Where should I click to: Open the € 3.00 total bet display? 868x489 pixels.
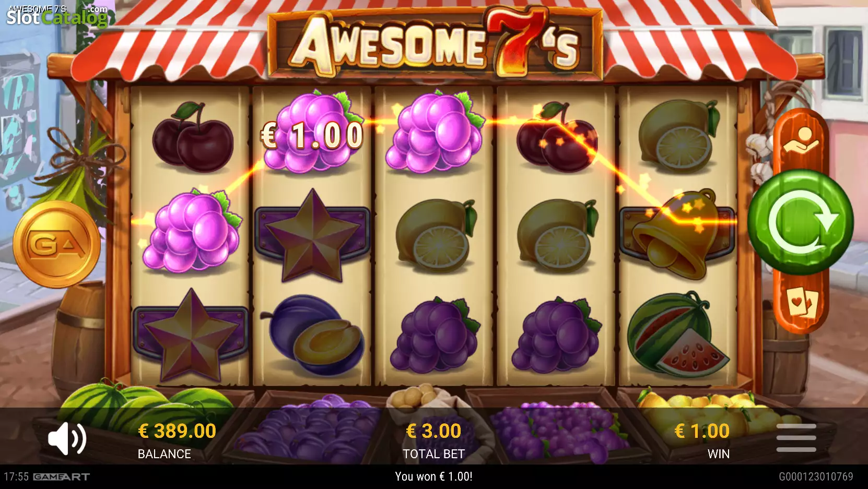433,440
